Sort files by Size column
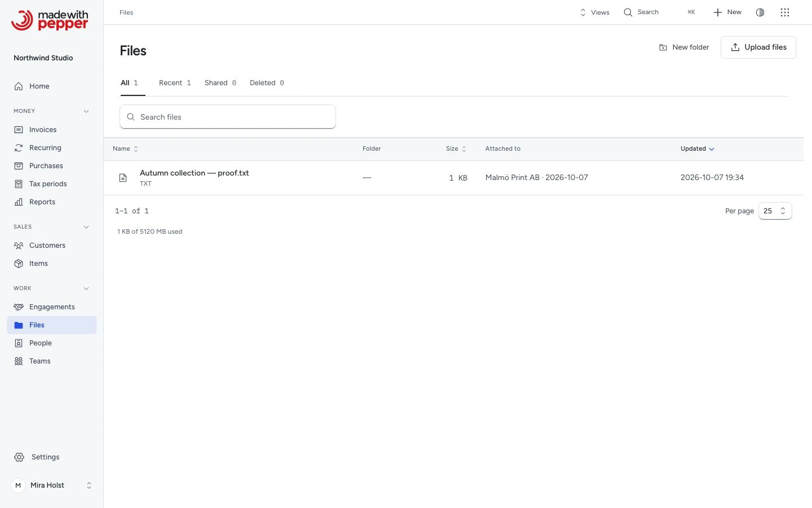812x508 pixels. pos(456,149)
